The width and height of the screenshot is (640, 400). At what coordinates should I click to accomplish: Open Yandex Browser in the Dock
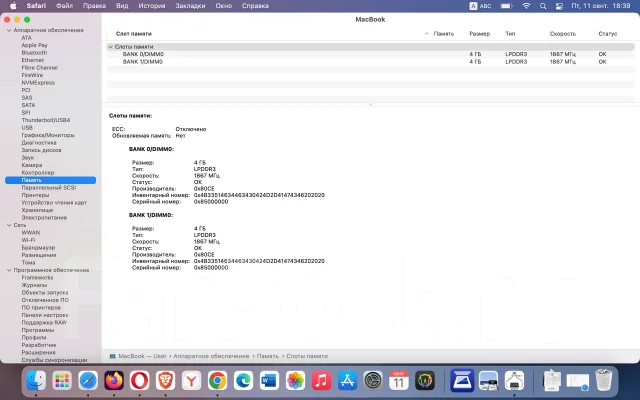(x=191, y=381)
